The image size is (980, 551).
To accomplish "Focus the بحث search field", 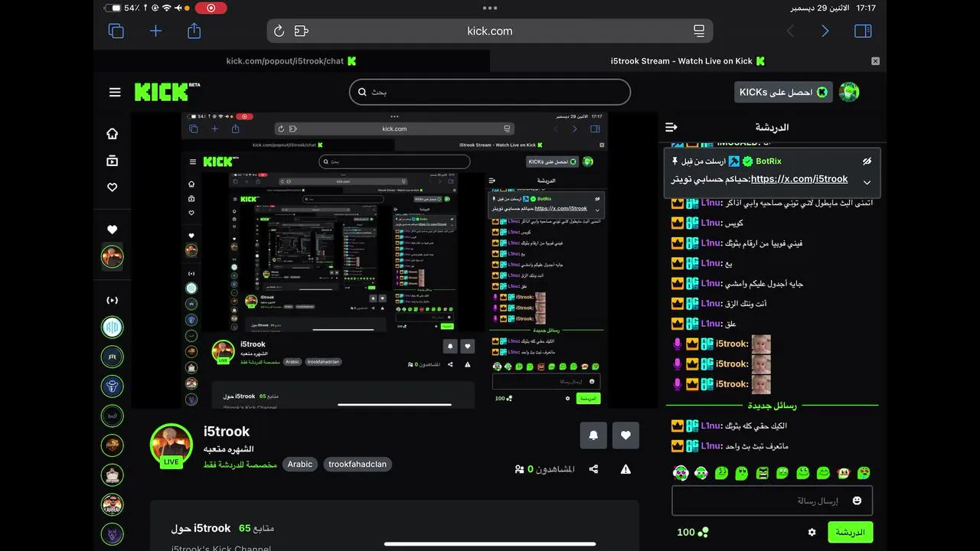I will coord(490,92).
